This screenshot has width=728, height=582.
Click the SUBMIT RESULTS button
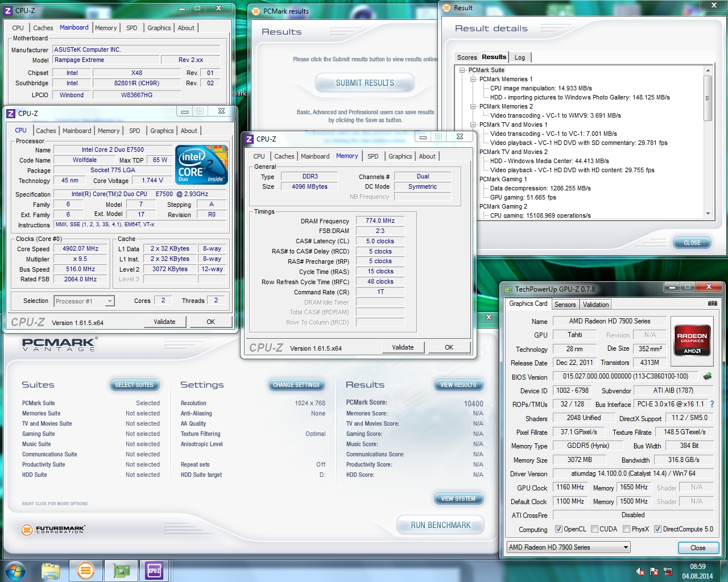(x=365, y=83)
